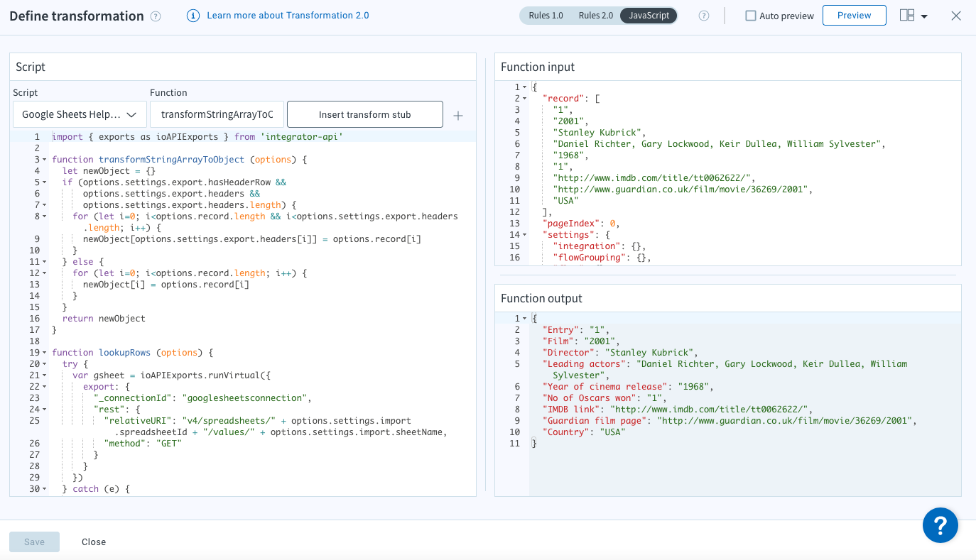Switch to Rules 2.0 mode

(x=595, y=16)
